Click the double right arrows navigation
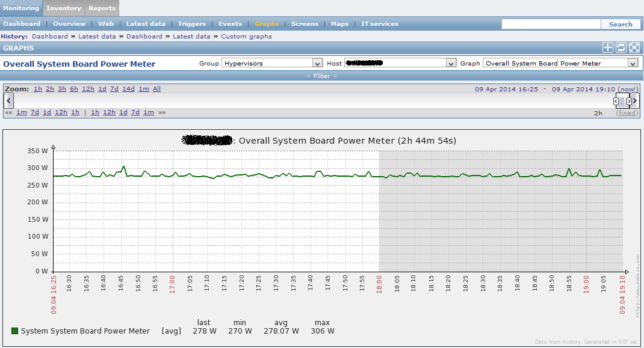 [162, 112]
